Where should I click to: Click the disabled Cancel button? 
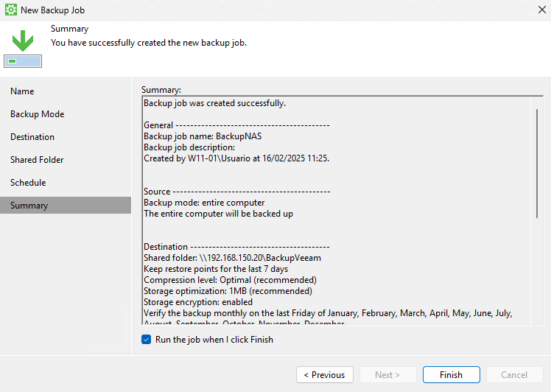[514, 375]
